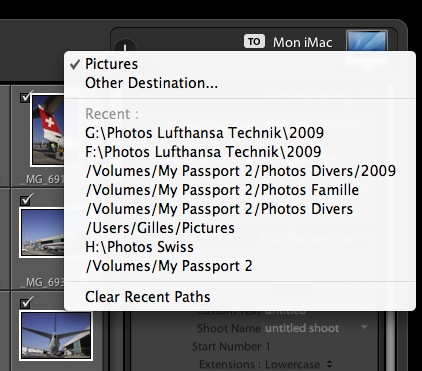Pick /Volumes/My Passport 2/Photos Divers/2009
Image resolution: width=422 pixels, height=371 pixels.
pyautogui.click(x=239, y=171)
